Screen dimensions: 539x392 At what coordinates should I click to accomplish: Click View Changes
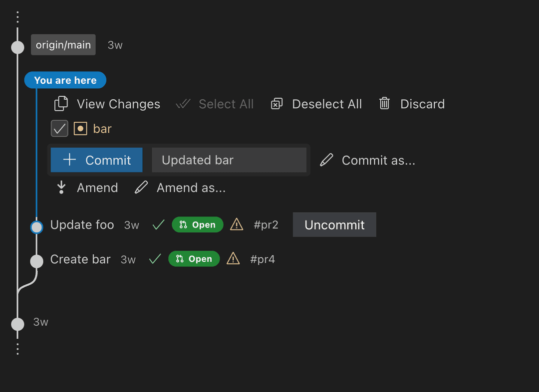pos(107,104)
